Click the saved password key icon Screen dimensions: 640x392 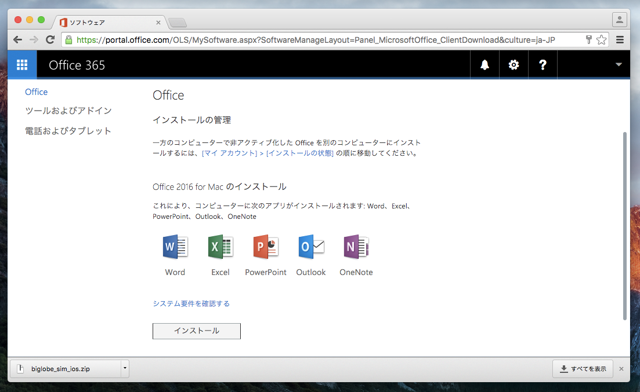tap(589, 40)
